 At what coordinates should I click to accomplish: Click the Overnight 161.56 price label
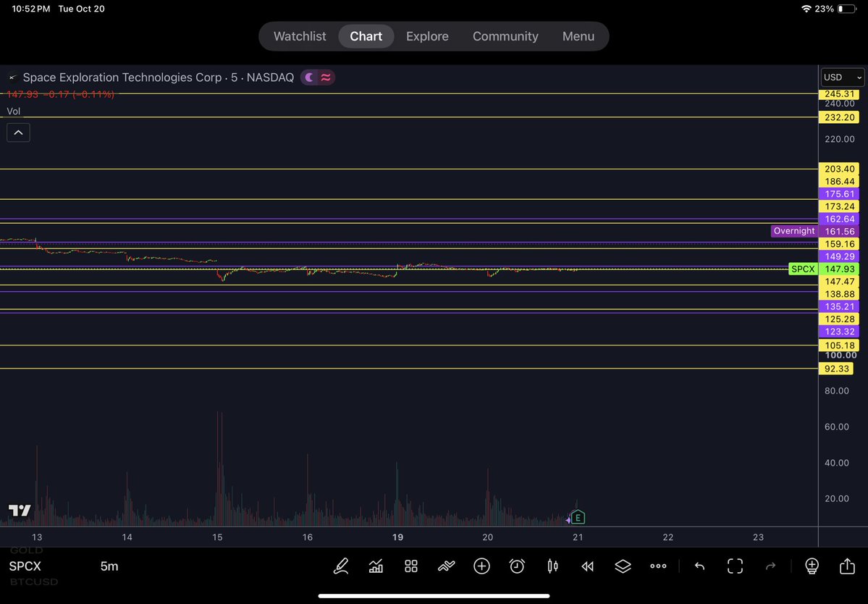(x=815, y=232)
